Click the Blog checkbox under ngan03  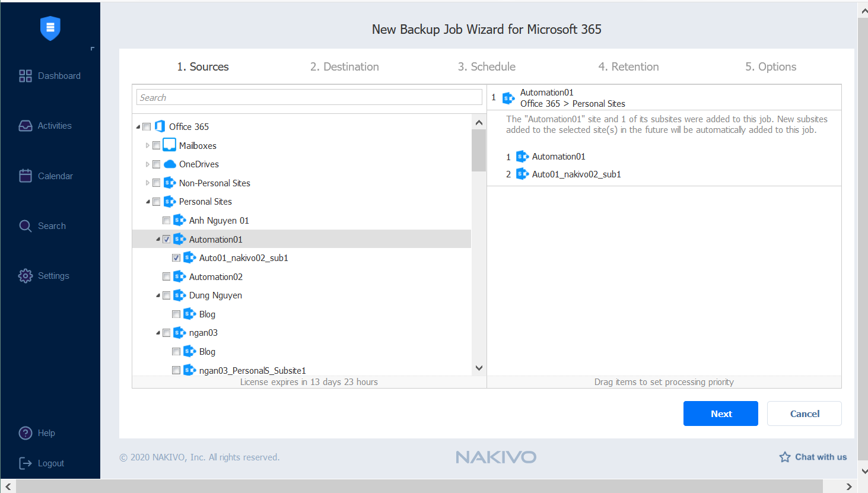[176, 352]
